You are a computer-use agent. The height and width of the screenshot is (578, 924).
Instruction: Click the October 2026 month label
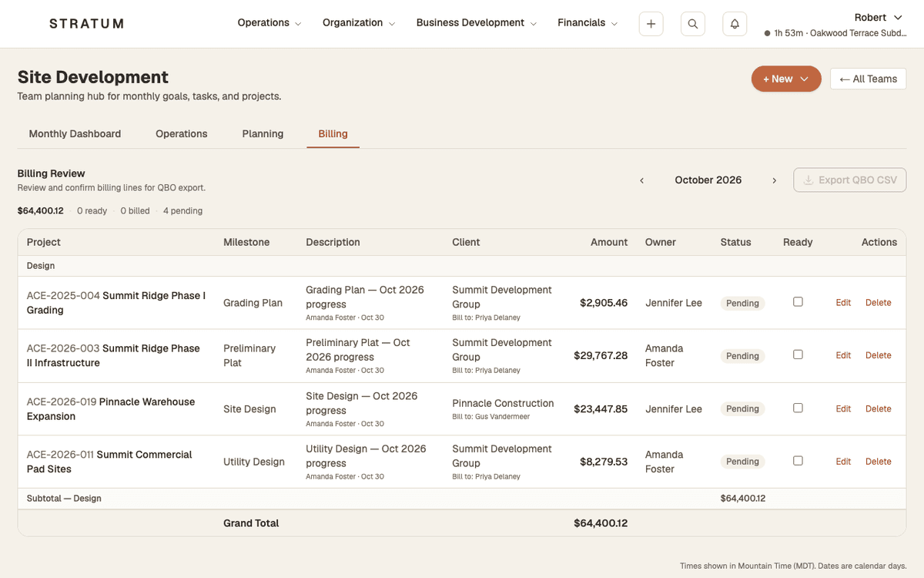[x=708, y=180]
